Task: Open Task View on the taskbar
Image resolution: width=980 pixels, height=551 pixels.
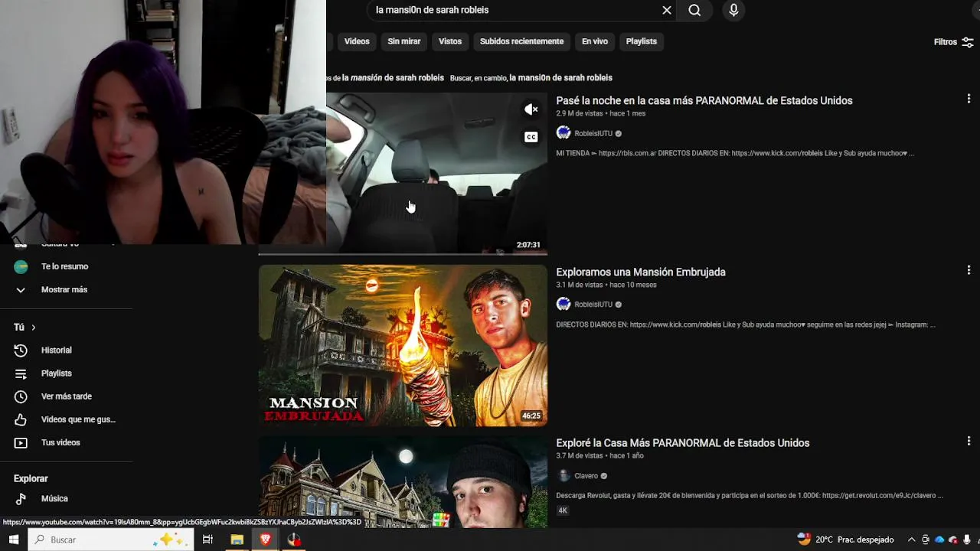Action: [x=207, y=540]
